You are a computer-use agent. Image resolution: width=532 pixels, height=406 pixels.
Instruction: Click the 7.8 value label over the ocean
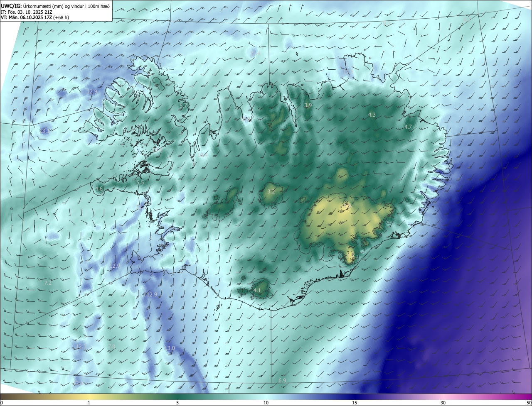(x=111, y=347)
